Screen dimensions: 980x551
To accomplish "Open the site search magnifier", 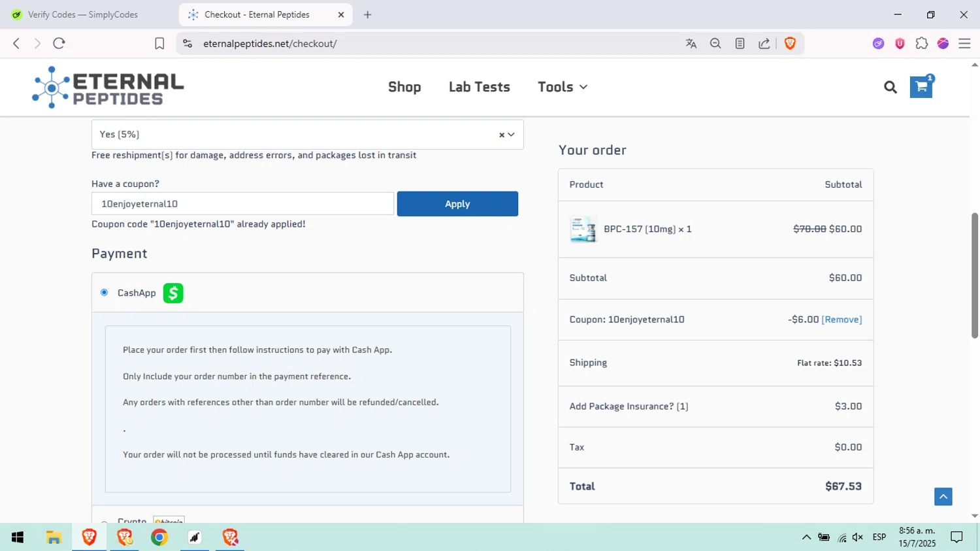I will click(890, 87).
